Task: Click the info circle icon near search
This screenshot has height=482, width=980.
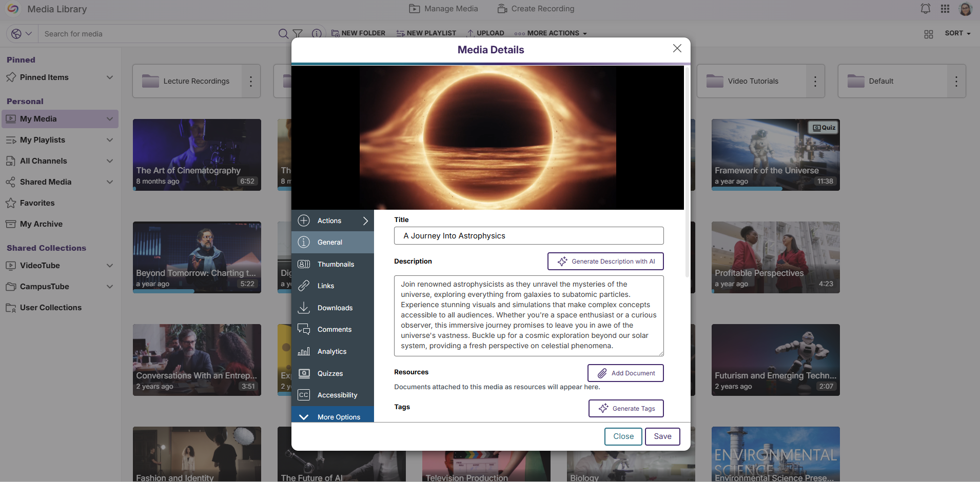Action: point(317,34)
